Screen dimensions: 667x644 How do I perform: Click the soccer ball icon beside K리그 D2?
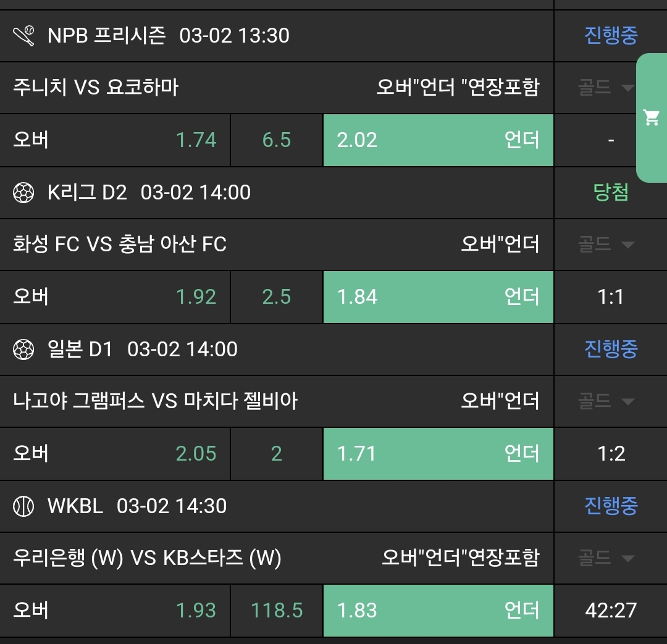(23, 193)
